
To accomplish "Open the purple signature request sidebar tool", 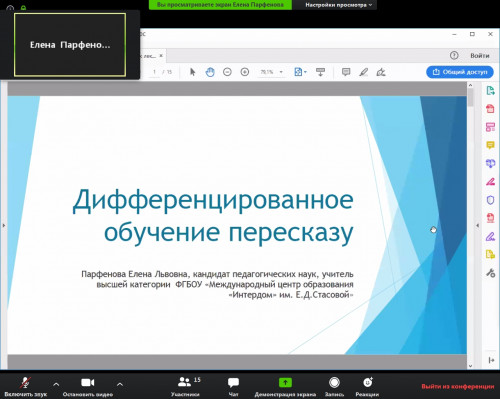I will pyautogui.click(x=490, y=236).
